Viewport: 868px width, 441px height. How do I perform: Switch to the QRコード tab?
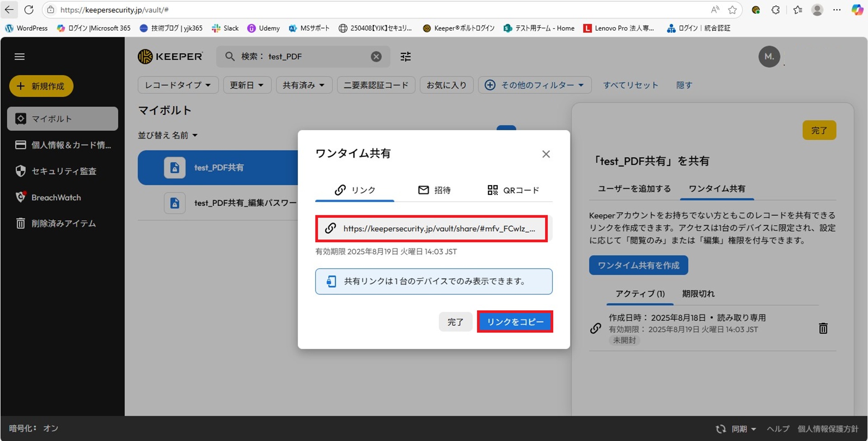pos(513,190)
